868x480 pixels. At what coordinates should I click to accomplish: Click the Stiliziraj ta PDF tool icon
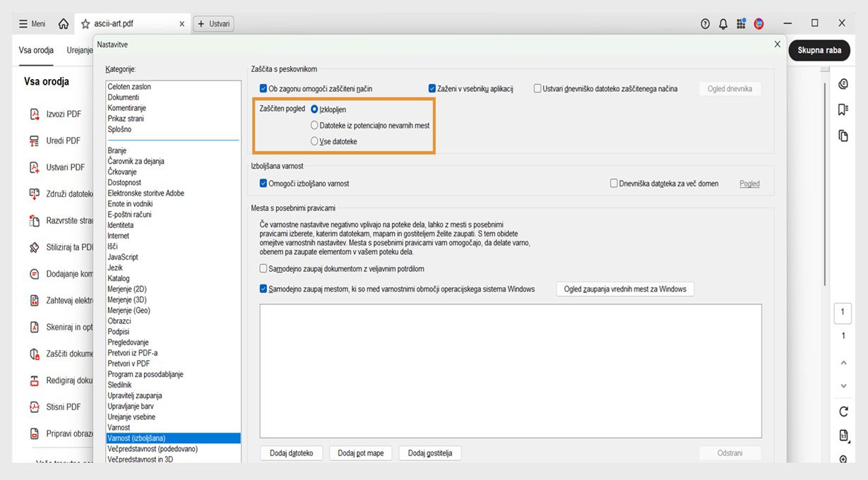tap(34, 247)
